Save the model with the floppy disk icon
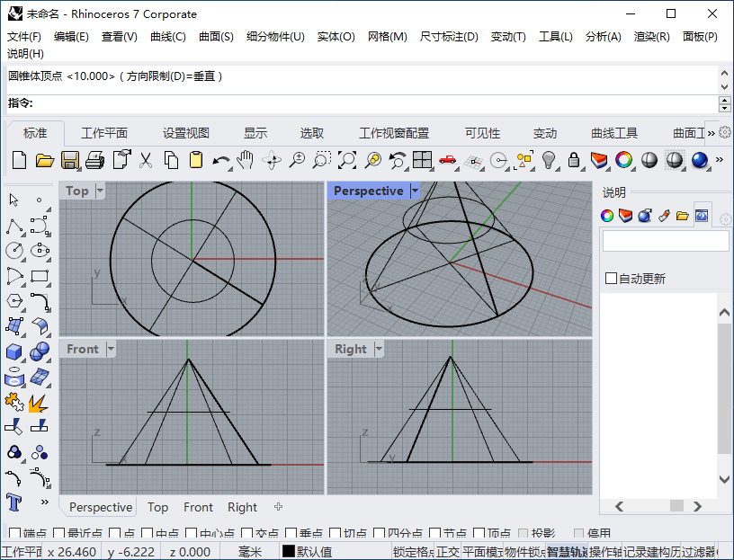The width and height of the screenshot is (734, 560). pyautogui.click(x=70, y=160)
